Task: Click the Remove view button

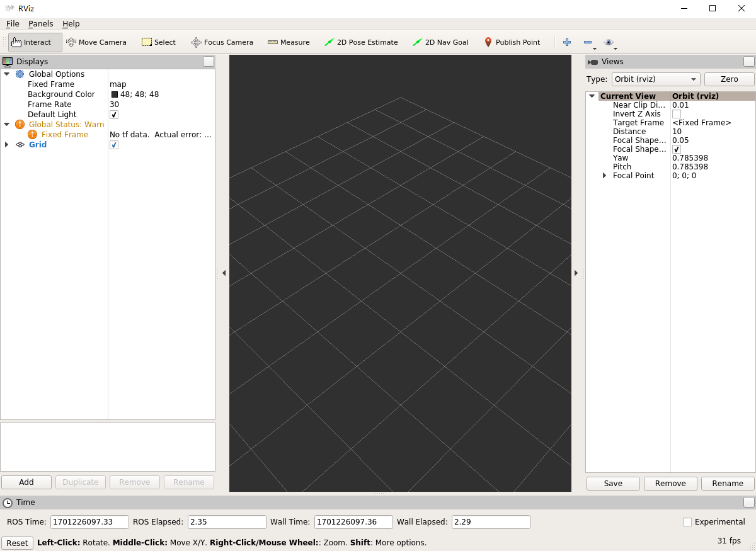Action: coord(670,484)
